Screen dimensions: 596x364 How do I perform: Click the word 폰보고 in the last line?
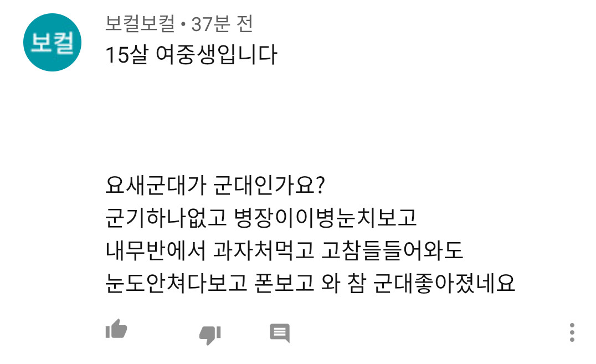coord(284,283)
